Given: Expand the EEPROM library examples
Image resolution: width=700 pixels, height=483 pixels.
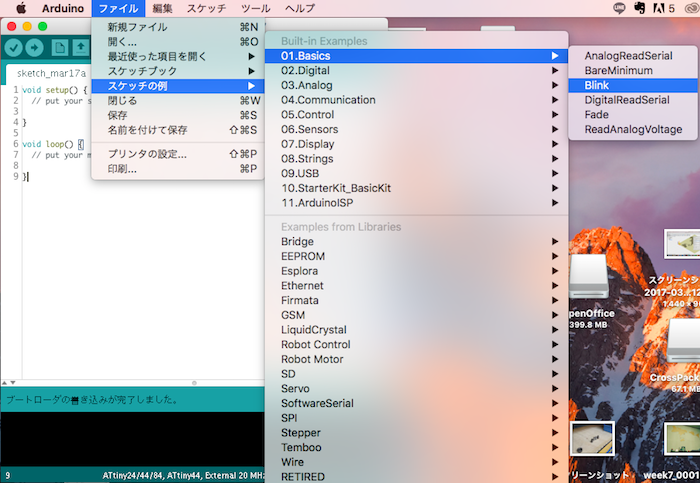Looking at the screenshot, I should [x=417, y=256].
